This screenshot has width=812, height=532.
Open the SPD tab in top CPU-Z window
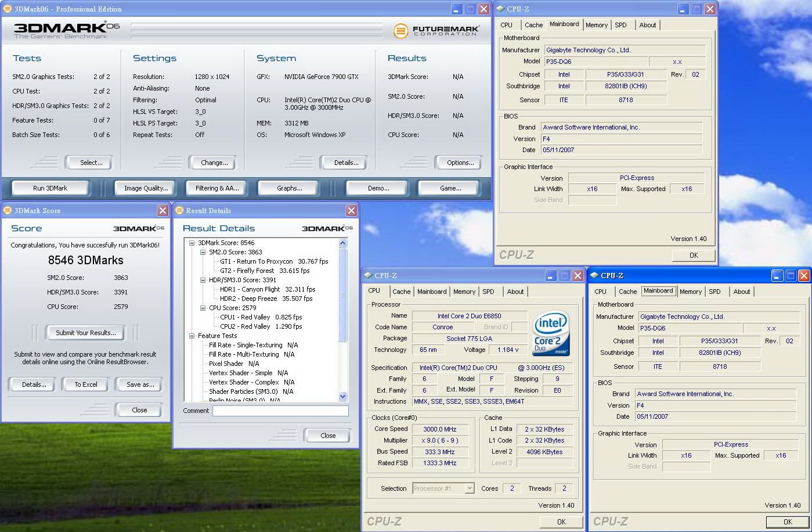coord(620,25)
